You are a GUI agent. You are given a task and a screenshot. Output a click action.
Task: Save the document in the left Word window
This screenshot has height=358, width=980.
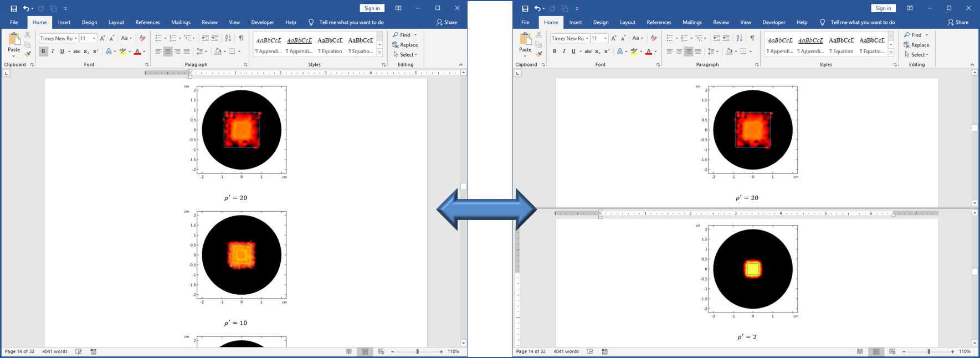[x=14, y=8]
